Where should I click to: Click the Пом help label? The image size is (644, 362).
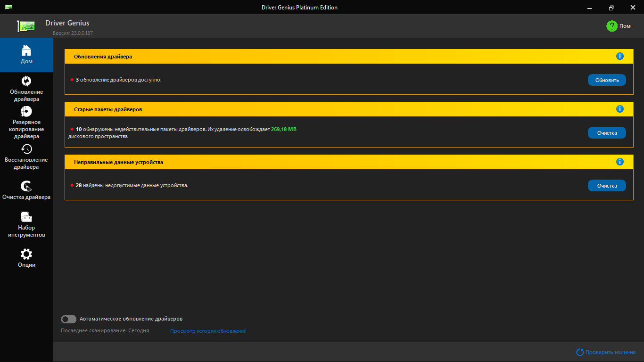tap(625, 26)
